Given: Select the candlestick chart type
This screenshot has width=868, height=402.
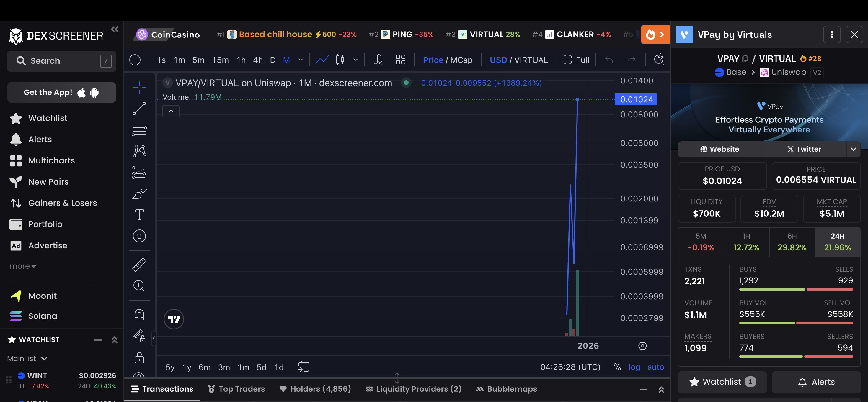Looking at the screenshot, I should tap(340, 60).
